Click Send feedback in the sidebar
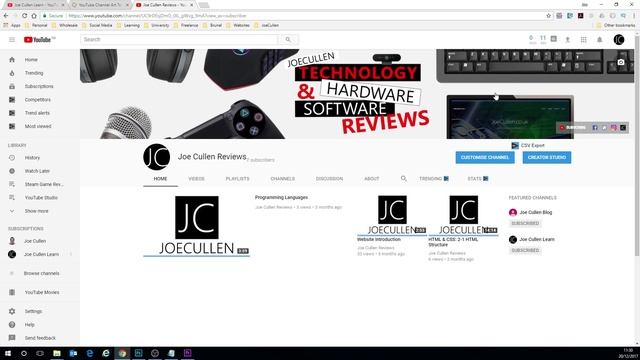The image size is (640, 360). click(40, 338)
